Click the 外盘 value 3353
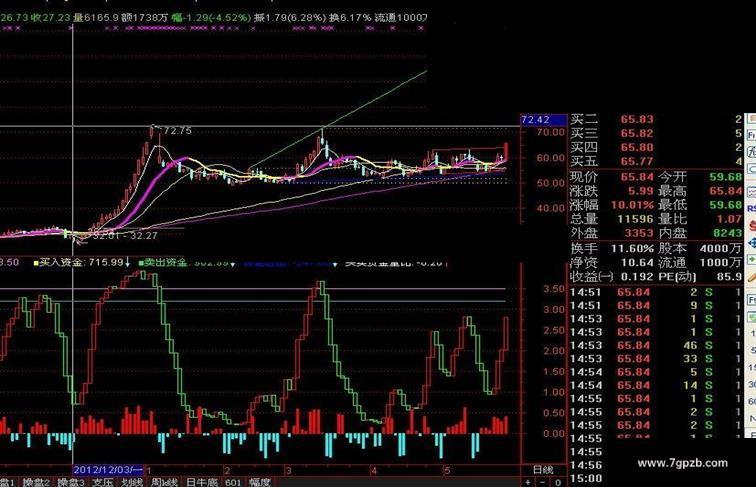Screen dimensions: 756x487 click(x=639, y=233)
